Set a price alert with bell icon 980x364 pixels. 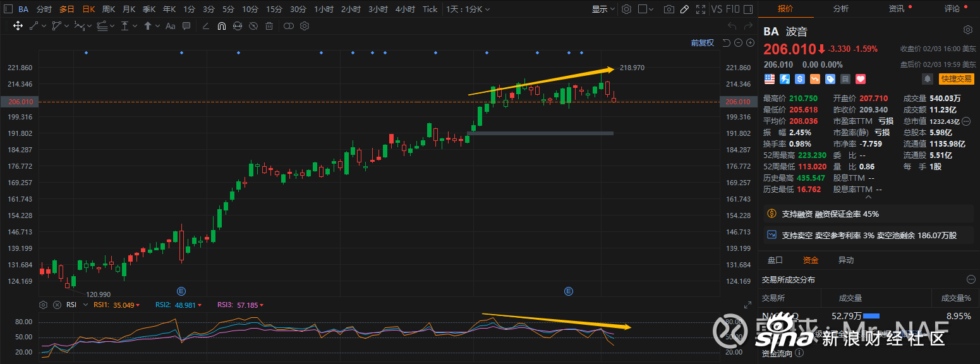pyautogui.click(x=927, y=79)
